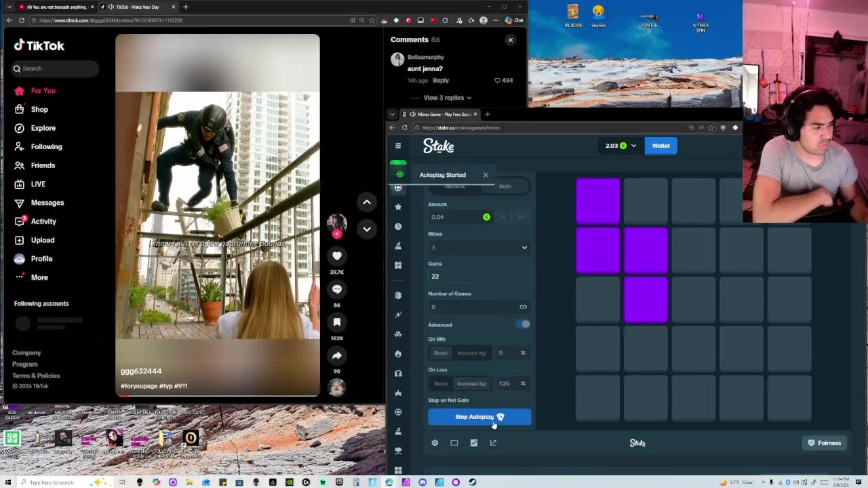Switch to Mines Game browser tab

(439, 115)
